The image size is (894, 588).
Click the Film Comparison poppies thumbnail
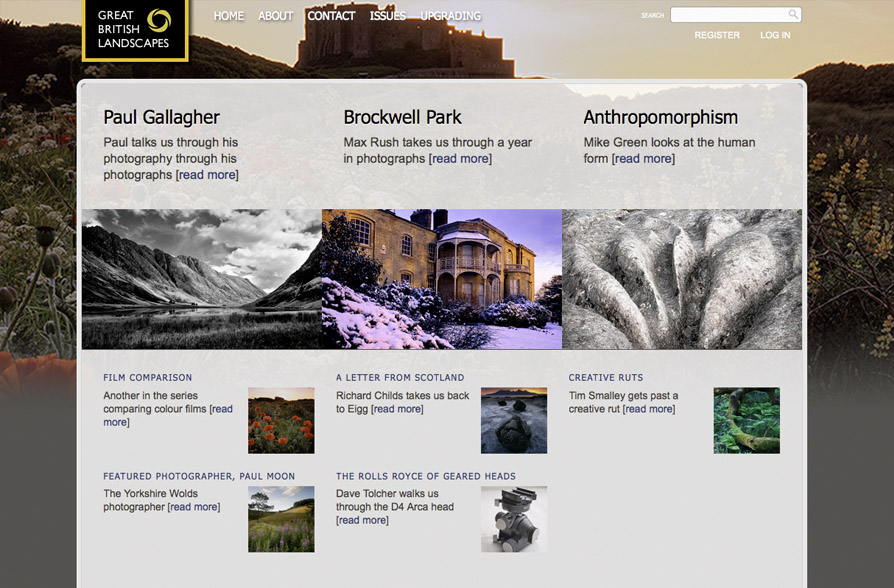tap(281, 420)
